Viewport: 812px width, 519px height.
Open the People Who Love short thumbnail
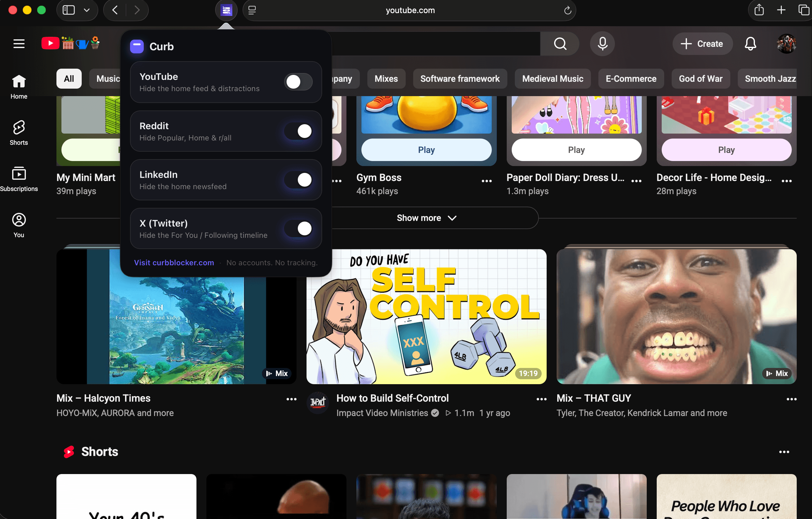point(726,497)
